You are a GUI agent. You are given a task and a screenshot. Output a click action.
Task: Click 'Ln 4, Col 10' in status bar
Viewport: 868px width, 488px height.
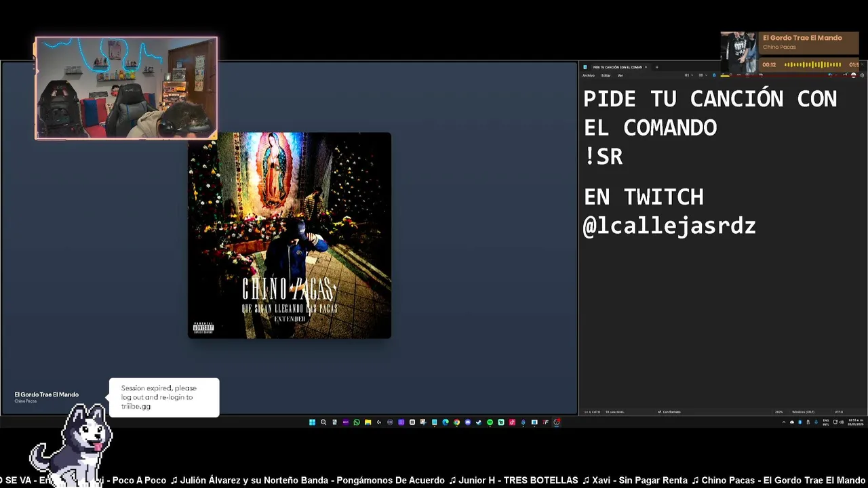[x=593, y=411]
